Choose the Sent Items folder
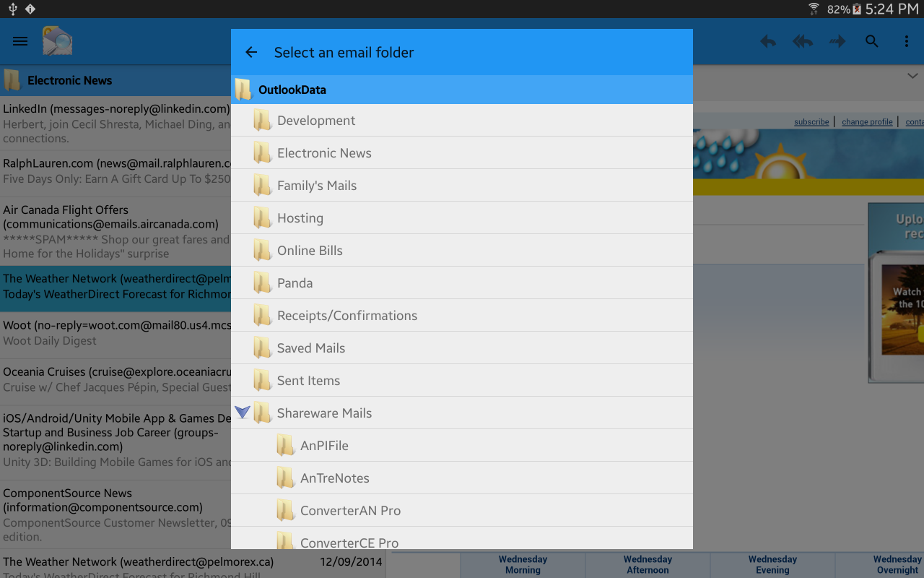The width and height of the screenshot is (924, 578). pyautogui.click(x=462, y=381)
